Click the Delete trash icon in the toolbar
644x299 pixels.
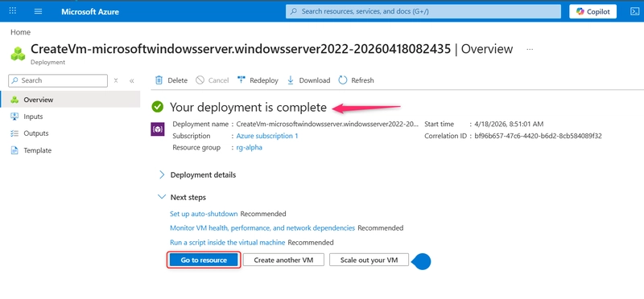click(159, 80)
